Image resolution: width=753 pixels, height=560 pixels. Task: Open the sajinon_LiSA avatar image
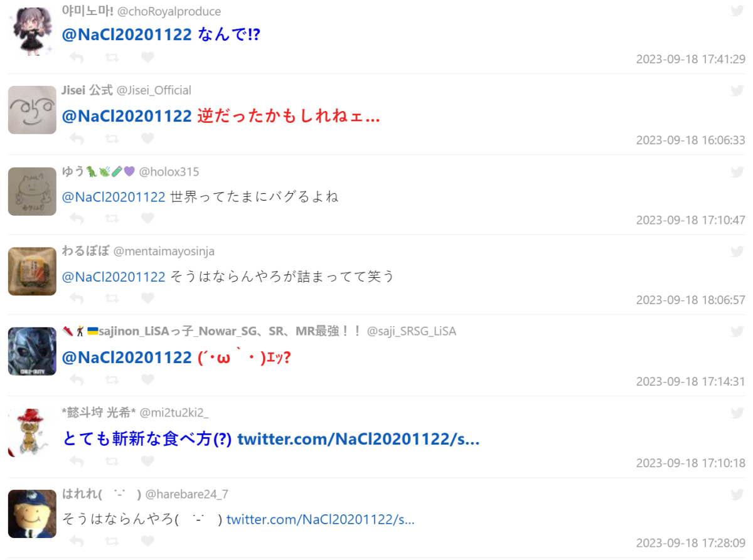[x=32, y=351]
